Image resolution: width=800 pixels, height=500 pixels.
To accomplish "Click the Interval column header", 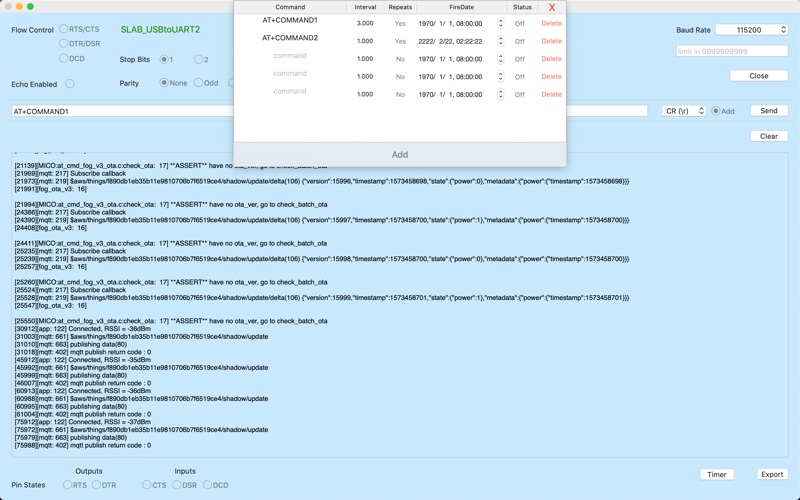I will coord(365,7).
